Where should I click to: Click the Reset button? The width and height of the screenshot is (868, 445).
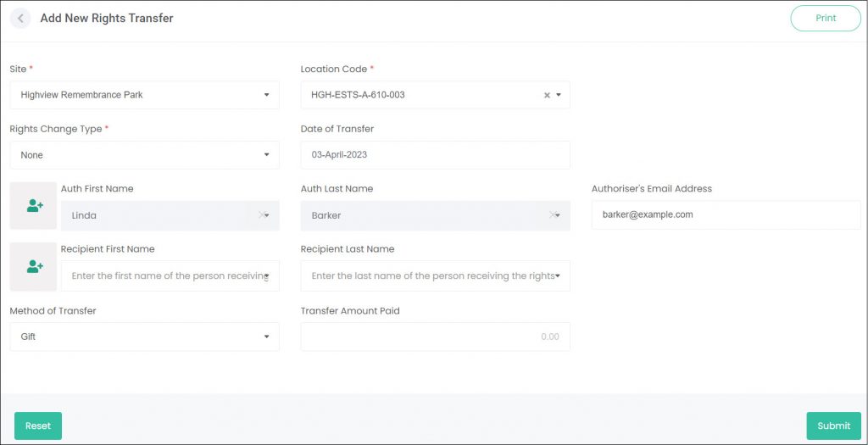(x=38, y=426)
